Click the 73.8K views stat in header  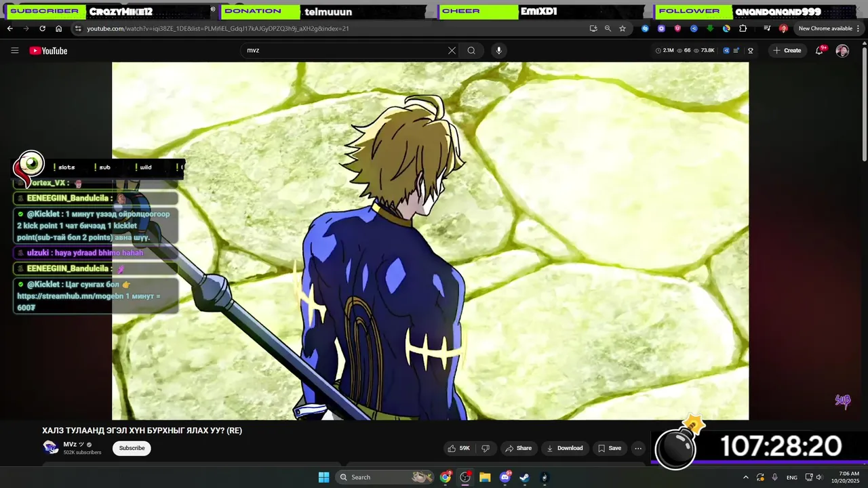pos(704,50)
